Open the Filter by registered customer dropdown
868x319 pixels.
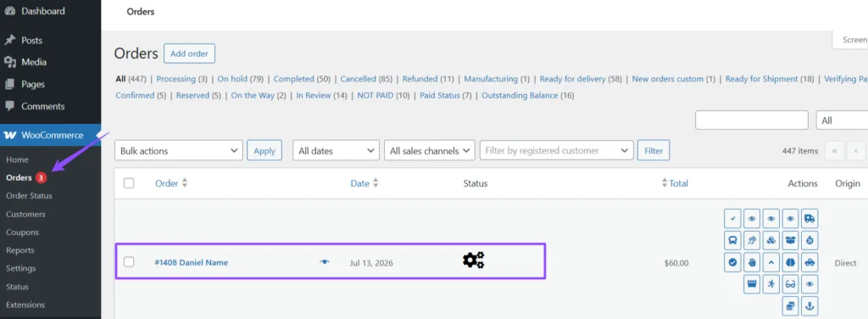(556, 150)
